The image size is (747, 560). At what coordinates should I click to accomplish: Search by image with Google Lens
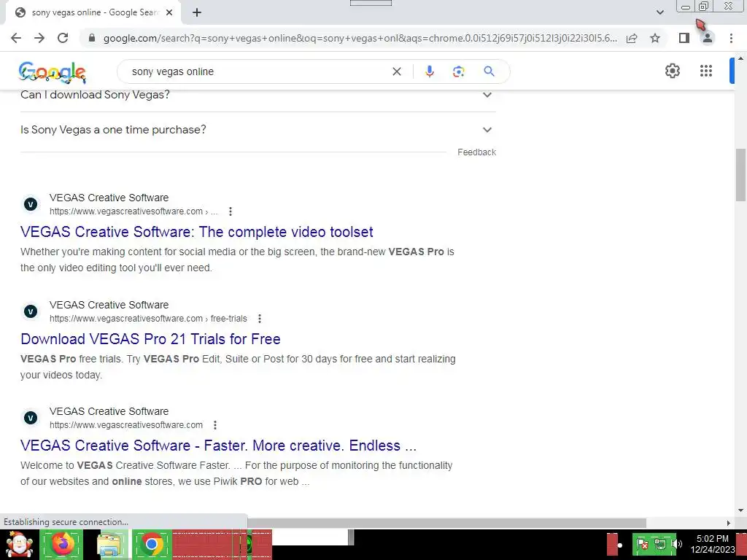point(458,71)
